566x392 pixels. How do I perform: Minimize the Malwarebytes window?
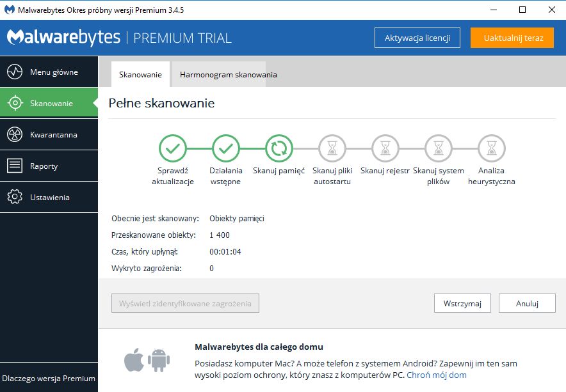coord(494,10)
